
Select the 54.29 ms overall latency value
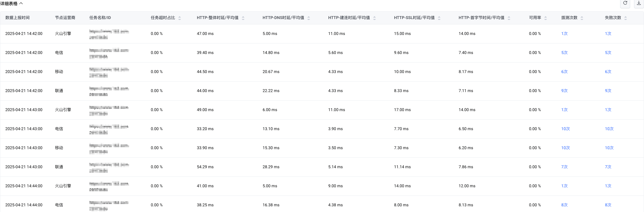click(205, 167)
